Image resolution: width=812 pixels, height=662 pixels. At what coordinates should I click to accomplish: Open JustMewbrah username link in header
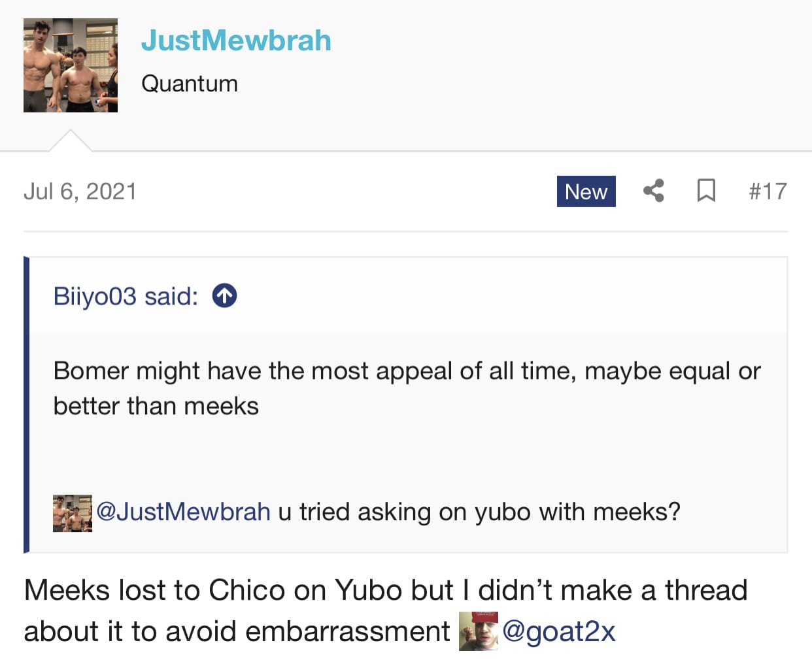point(236,41)
